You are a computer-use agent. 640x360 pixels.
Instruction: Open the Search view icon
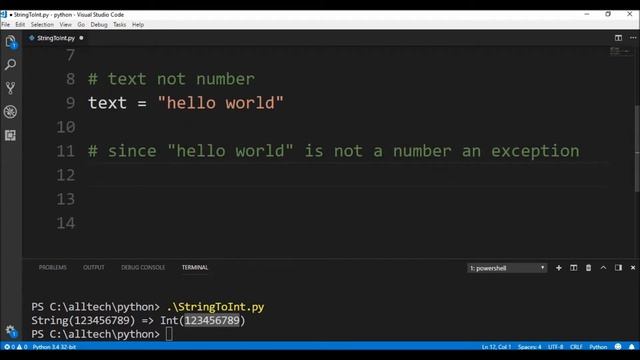click(x=11, y=64)
